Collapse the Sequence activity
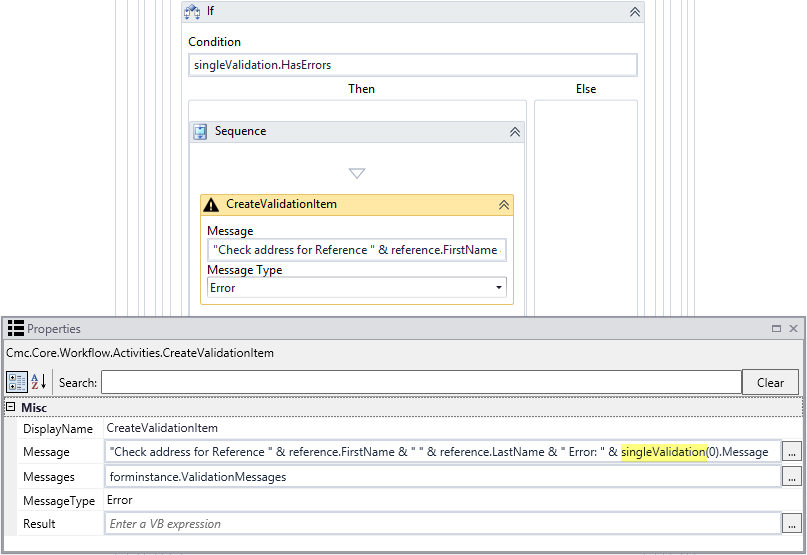The height and width of the screenshot is (555, 807). pos(515,132)
